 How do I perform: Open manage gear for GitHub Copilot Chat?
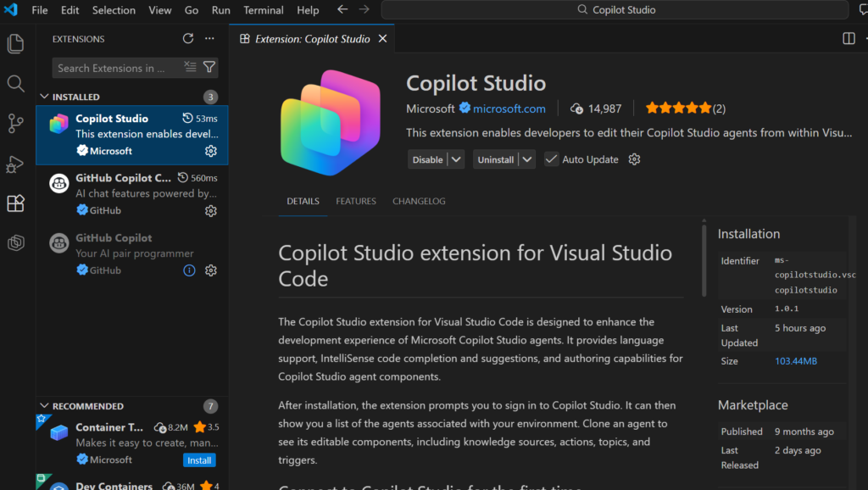tap(211, 211)
